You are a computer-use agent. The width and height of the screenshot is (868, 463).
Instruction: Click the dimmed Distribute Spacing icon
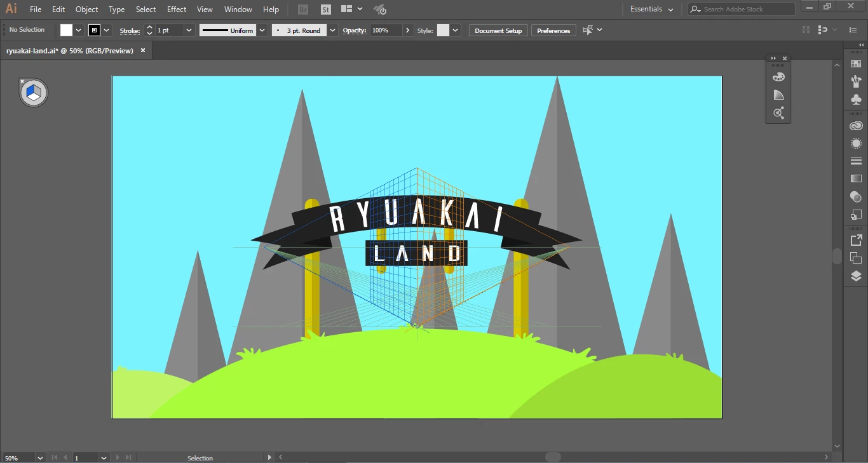pos(824,30)
